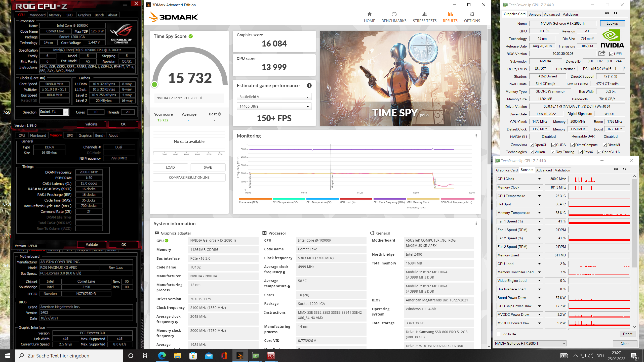The image size is (644, 362).
Task: Open Windows Start menu
Action: [7, 356]
